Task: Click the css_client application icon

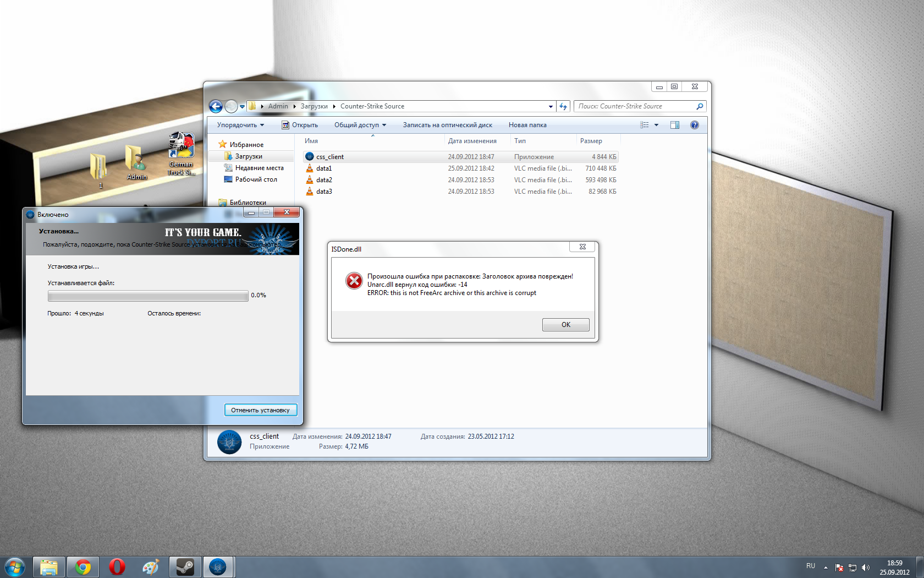Action: point(310,156)
